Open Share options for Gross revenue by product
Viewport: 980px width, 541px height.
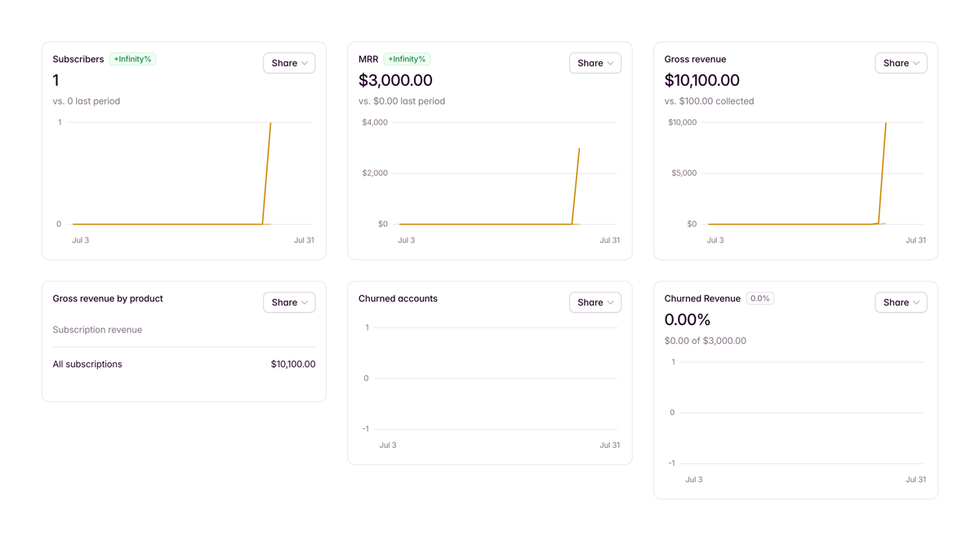[289, 302]
